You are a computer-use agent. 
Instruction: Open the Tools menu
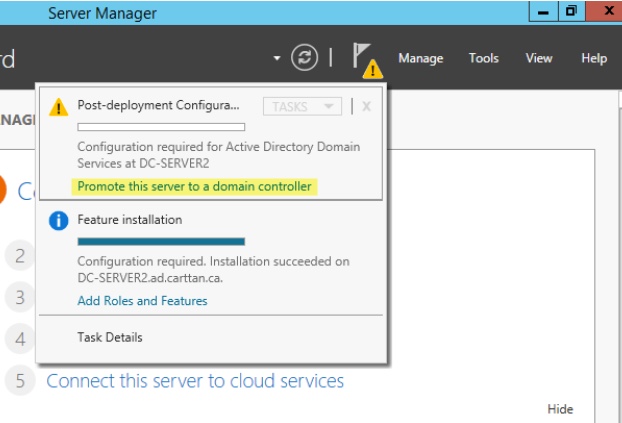(x=484, y=58)
